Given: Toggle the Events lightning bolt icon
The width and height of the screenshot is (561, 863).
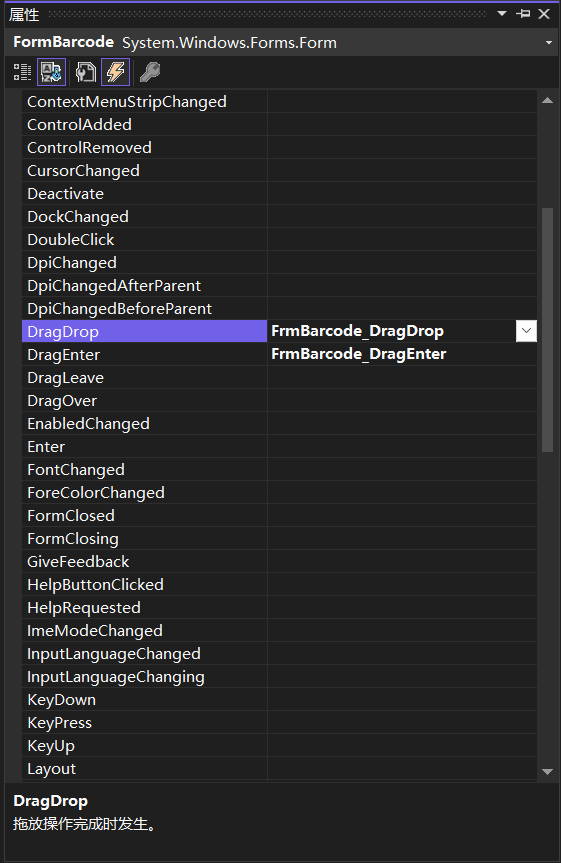Looking at the screenshot, I should click(116, 72).
